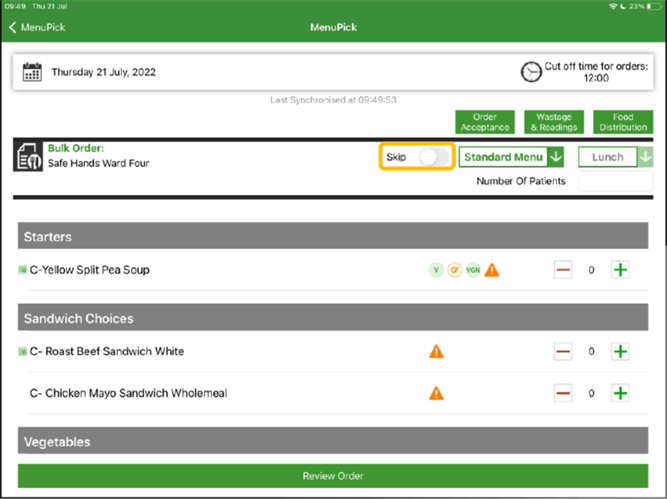Tap the VGN vegan badge on soup

[473, 270]
